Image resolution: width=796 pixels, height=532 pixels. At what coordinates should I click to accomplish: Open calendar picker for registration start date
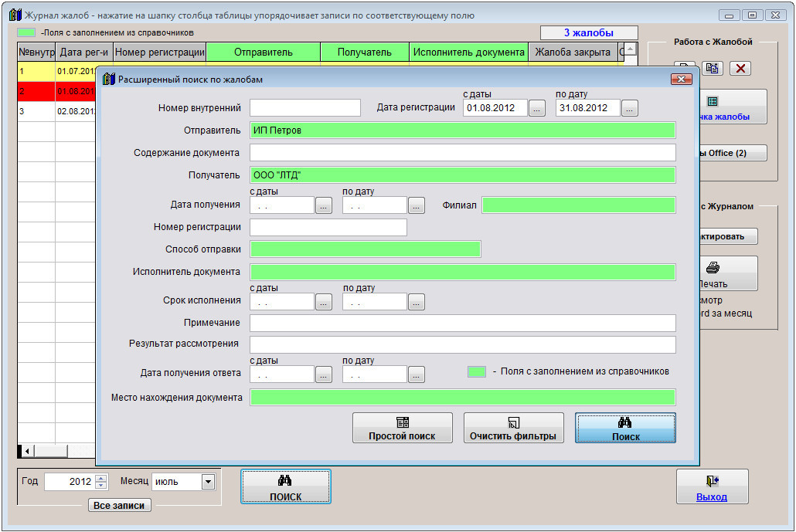click(x=537, y=108)
